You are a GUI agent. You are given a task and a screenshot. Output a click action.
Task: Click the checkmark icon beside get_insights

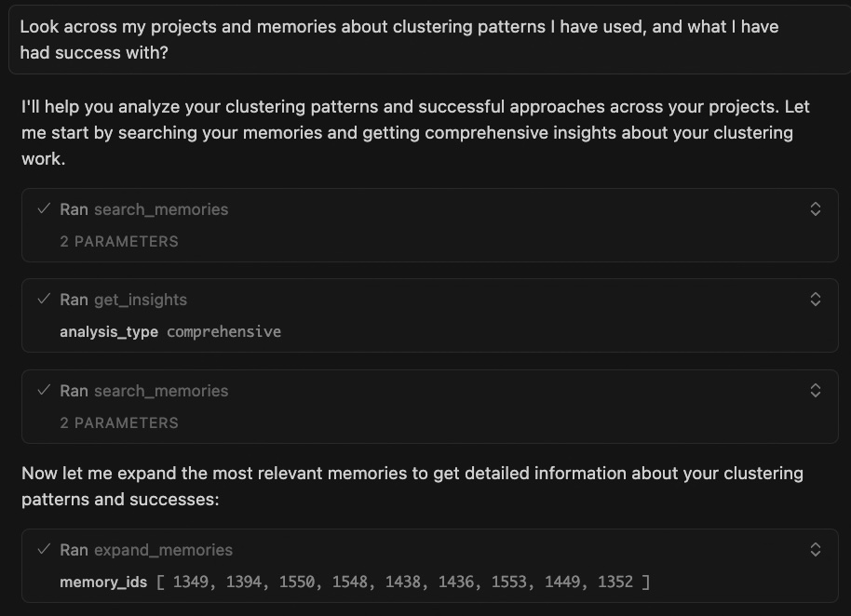click(43, 300)
